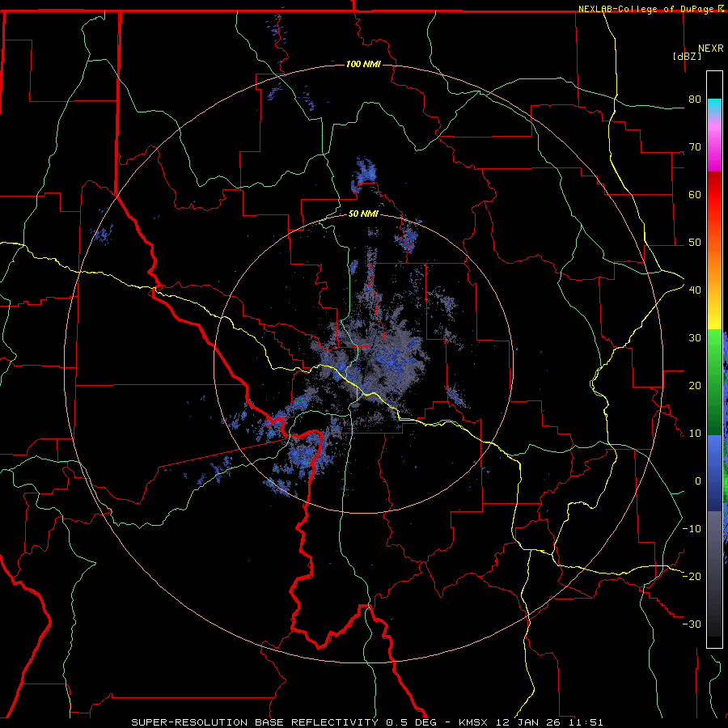Click the gray band of the color bar
Image resolution: width=728 pixels, height=728 pixels.
(714, 574)
